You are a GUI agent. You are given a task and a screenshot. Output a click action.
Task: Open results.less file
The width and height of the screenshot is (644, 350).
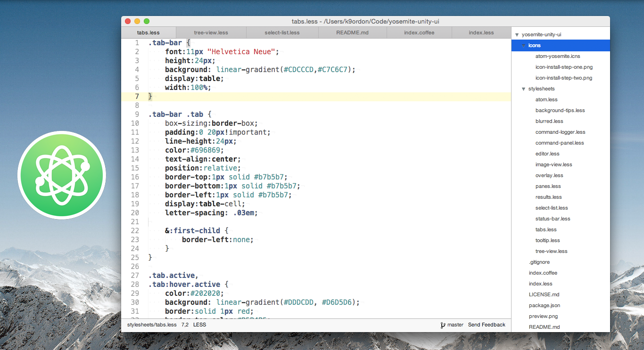pyautogui.click(x=549, y=197)
